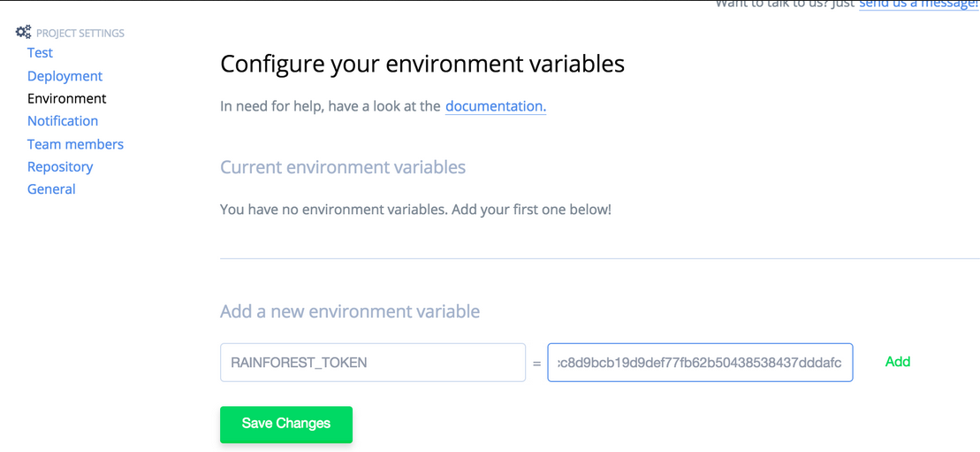Click the Save Changes button
Image resolution: width=980 pixels, height=452 pixels.
(286, 424)
